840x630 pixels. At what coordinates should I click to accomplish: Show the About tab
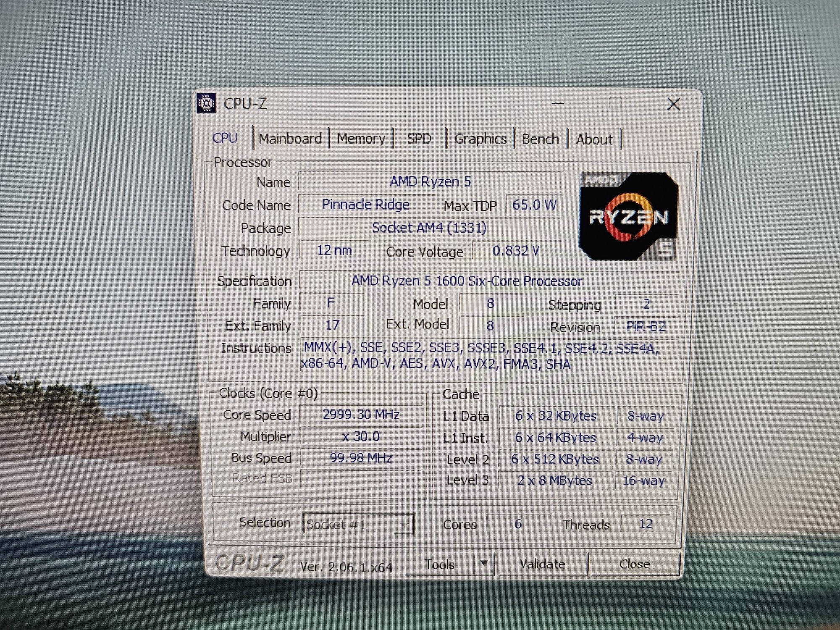coord(594,139)
